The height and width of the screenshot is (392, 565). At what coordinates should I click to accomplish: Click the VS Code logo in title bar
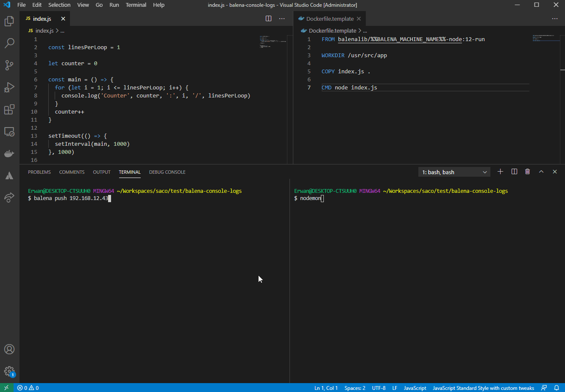(6, 5)
